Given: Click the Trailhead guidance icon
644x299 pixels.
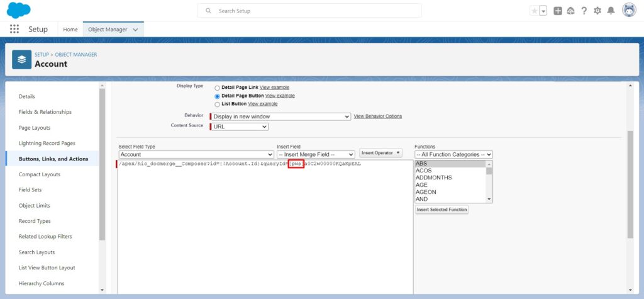Looking at the screenshot, I should point(570,11).
